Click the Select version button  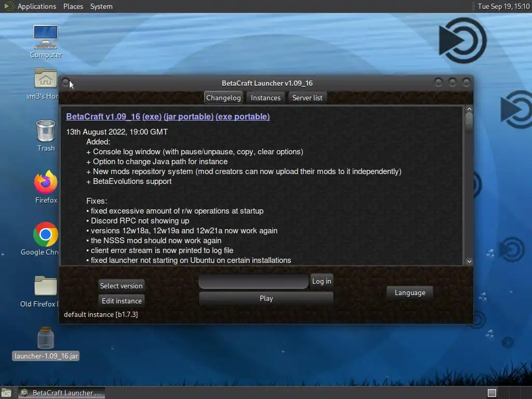point(121,286)
